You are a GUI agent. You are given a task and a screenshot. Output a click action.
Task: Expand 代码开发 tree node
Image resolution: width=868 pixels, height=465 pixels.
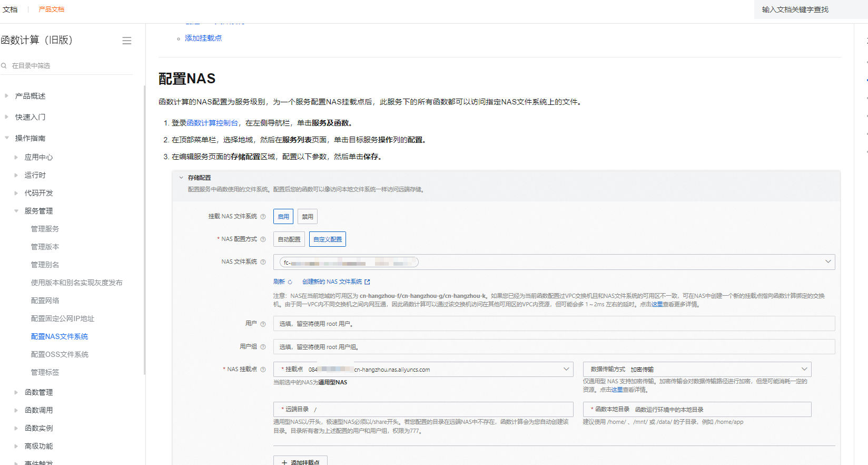coord(16,193)
